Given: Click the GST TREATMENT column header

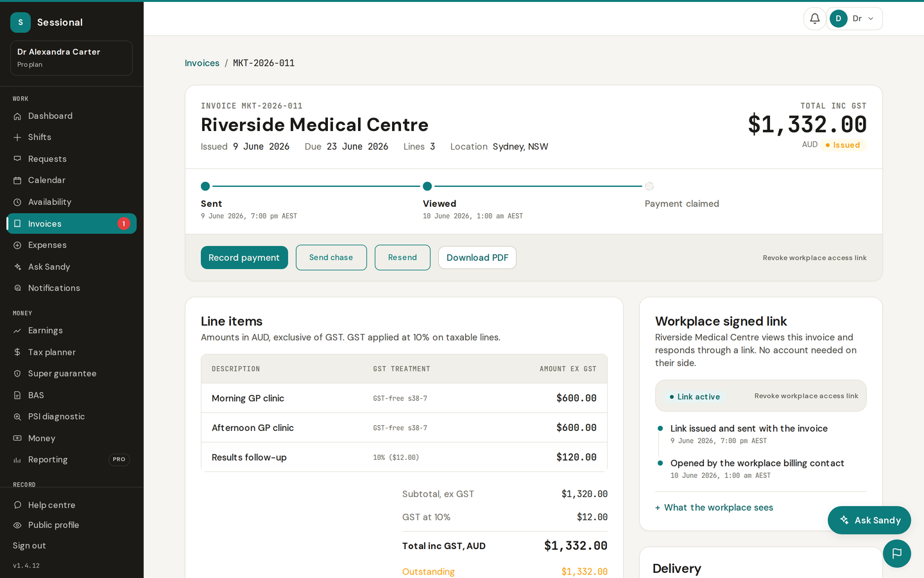Looking at the screenshot, I should [x=402, y=369].
